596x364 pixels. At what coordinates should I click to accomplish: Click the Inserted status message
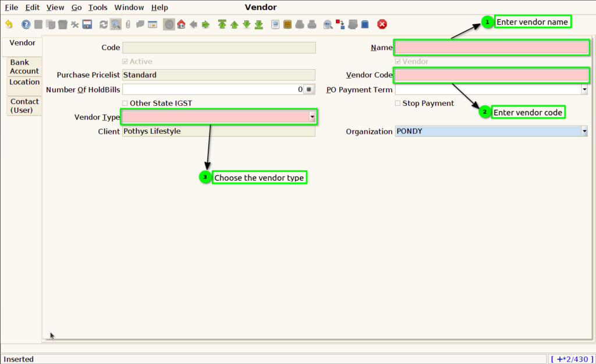pyautogui.click(x=19, y=359)
